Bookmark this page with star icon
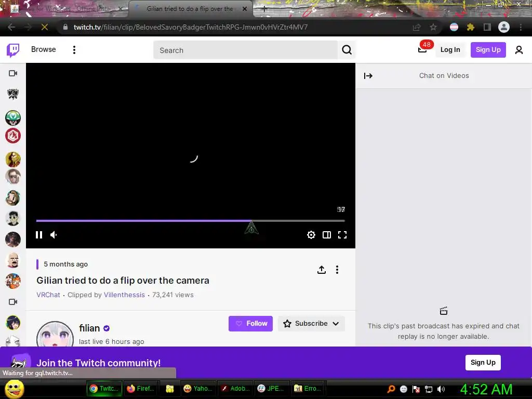 (x=433, y=27)
